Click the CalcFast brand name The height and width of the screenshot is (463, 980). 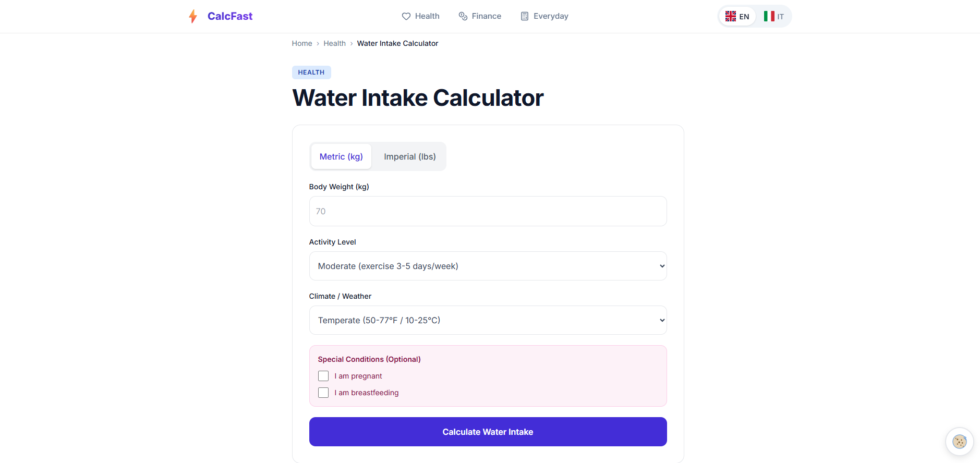point(230,16)
